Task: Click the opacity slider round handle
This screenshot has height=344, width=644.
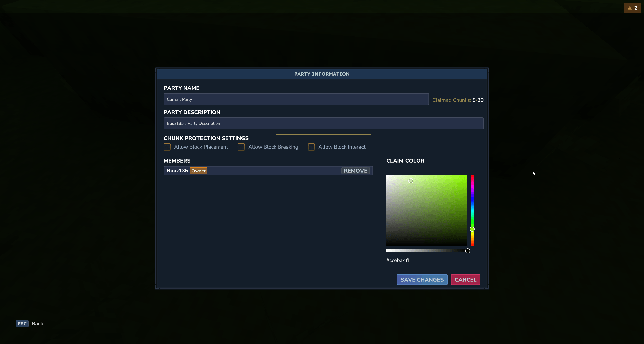Action: tap(468, 251)
